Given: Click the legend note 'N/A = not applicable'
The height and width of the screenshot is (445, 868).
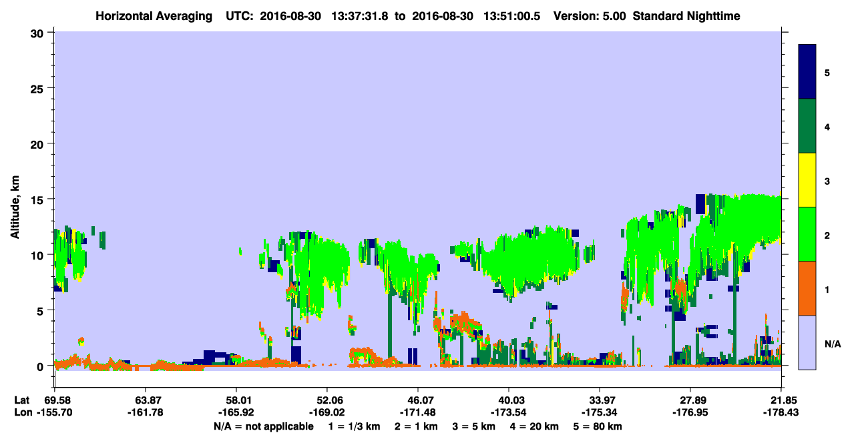Looking at the screenshot, I should point(263,426).
